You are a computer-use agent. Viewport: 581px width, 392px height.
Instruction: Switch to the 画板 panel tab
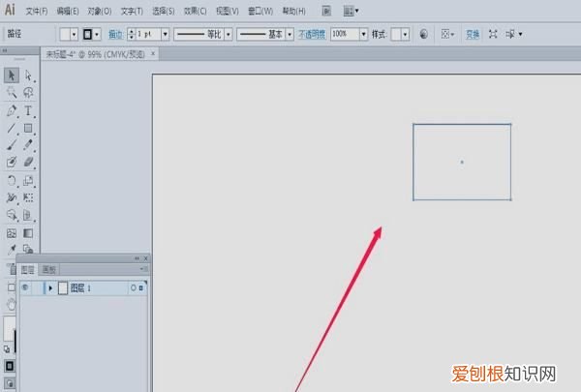click(48, 270)
